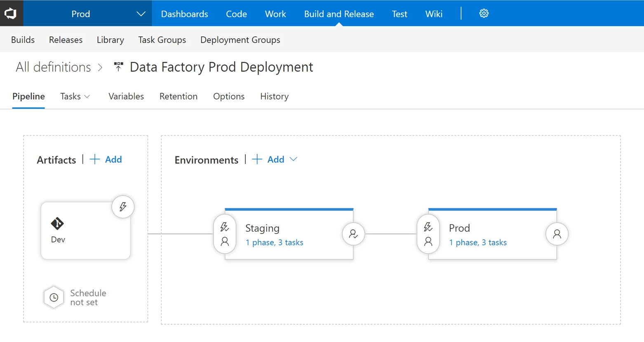This screenshot has width=644, height=342.
Task: Open Staging's 1 phase, 3 tasks link
Action: (274, 243)
